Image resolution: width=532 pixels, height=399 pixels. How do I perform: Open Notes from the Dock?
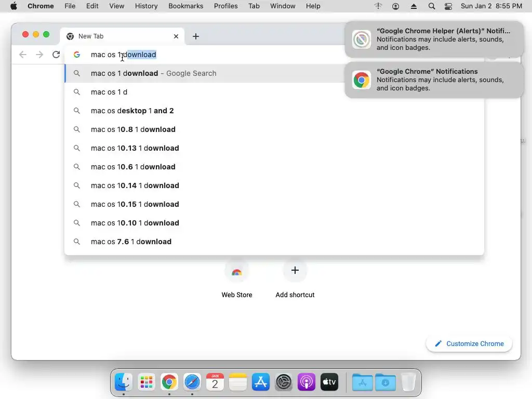pos(238,382)
